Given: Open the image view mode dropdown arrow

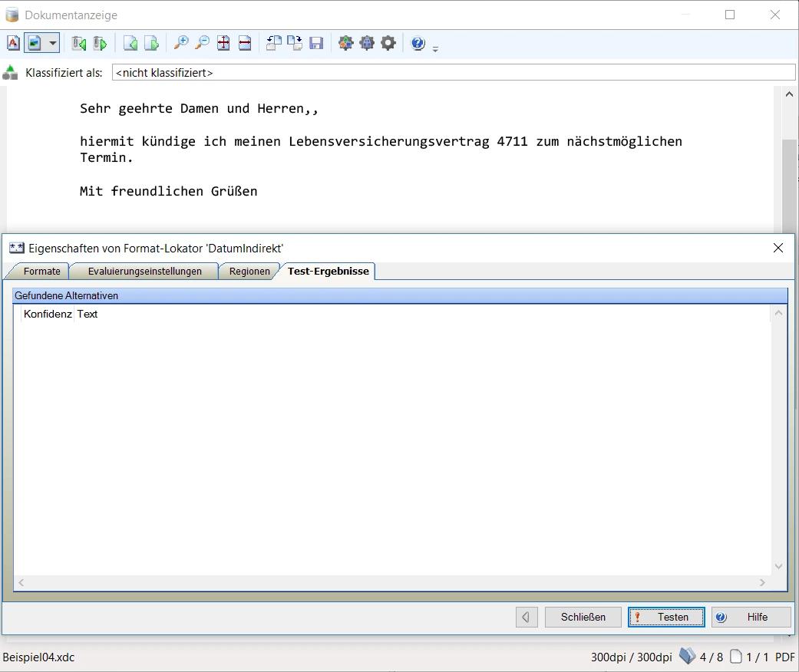Looking at the screenshot, I should (x=52, y=43).
